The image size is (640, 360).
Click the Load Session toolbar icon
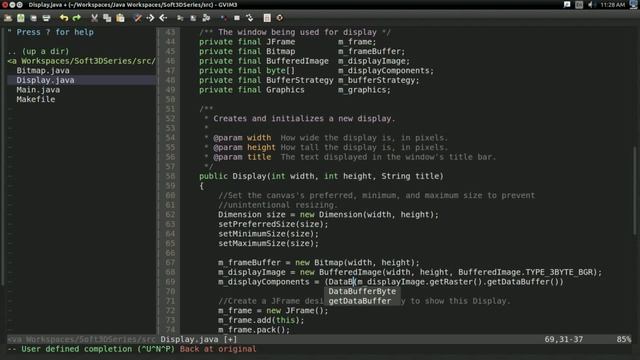(x=180, y=18)
